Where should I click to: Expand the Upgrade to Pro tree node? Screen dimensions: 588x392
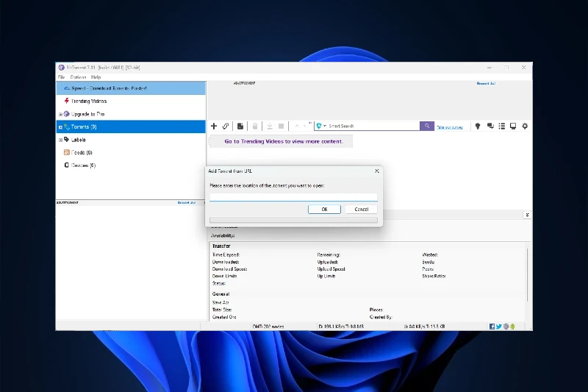coord(60,114)
